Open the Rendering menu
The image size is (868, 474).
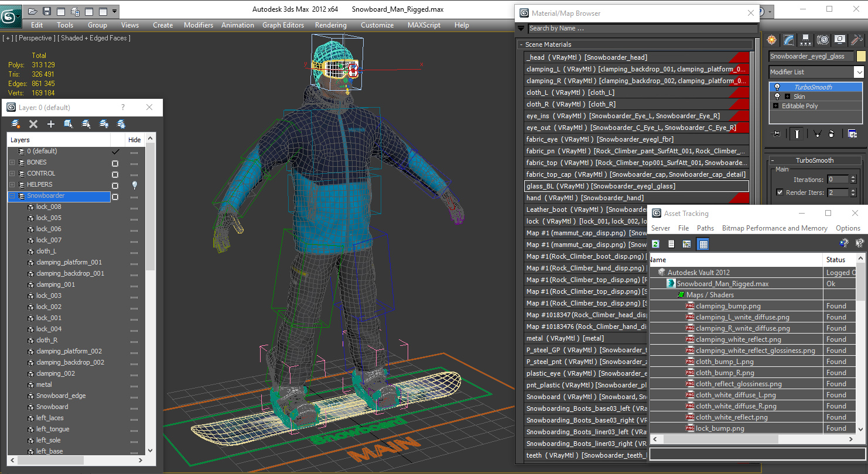click(330, 25)
